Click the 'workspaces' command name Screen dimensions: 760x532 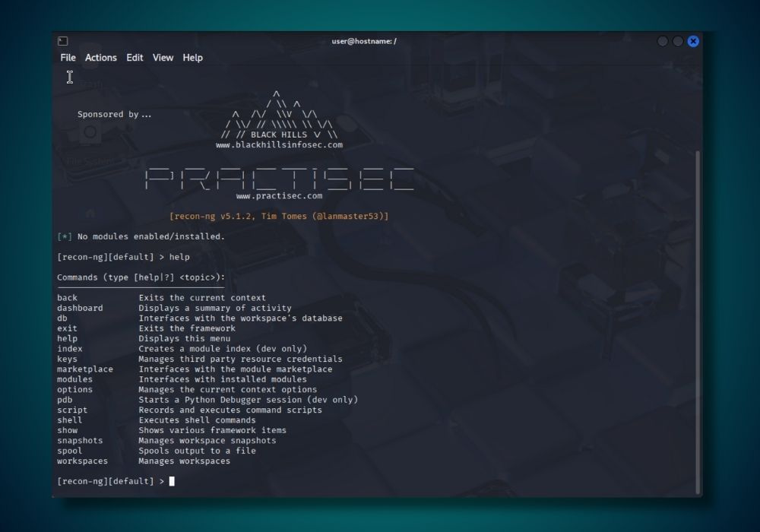[x=82, y=461]
